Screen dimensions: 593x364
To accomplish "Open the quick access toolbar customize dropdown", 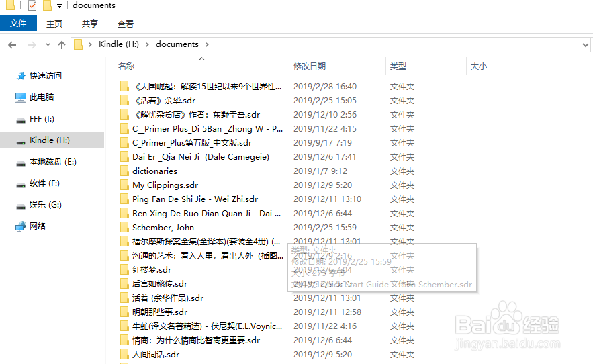I will pyautogui.click(x=59, y=5).
